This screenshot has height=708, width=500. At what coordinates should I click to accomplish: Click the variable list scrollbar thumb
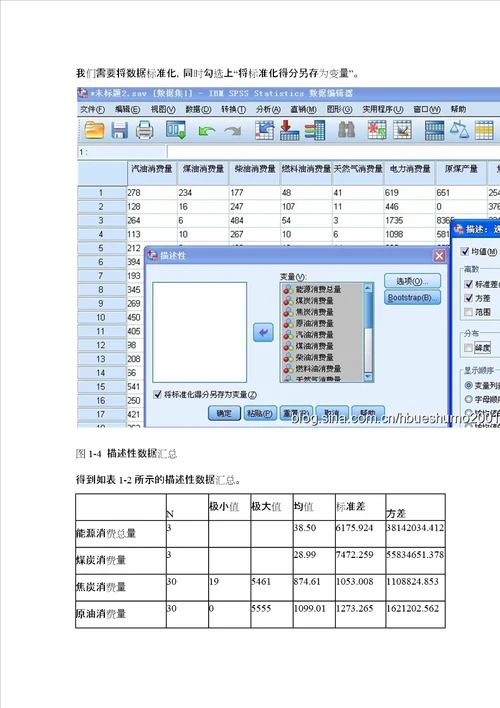pos(368,311)
